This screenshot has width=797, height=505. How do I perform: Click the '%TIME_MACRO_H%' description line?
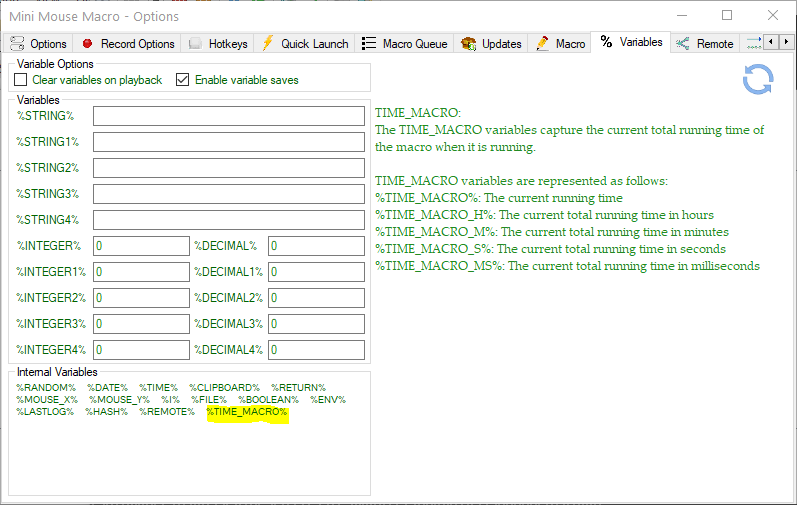(544, 215)
